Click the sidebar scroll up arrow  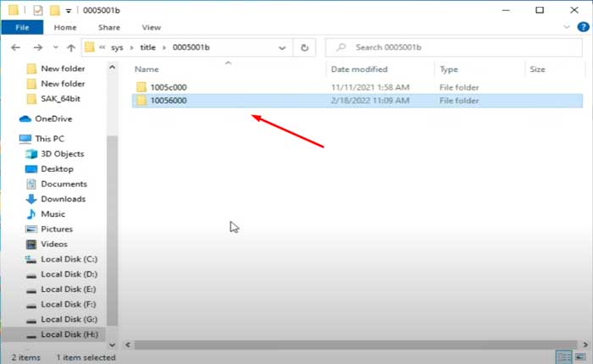click(113, 67)
